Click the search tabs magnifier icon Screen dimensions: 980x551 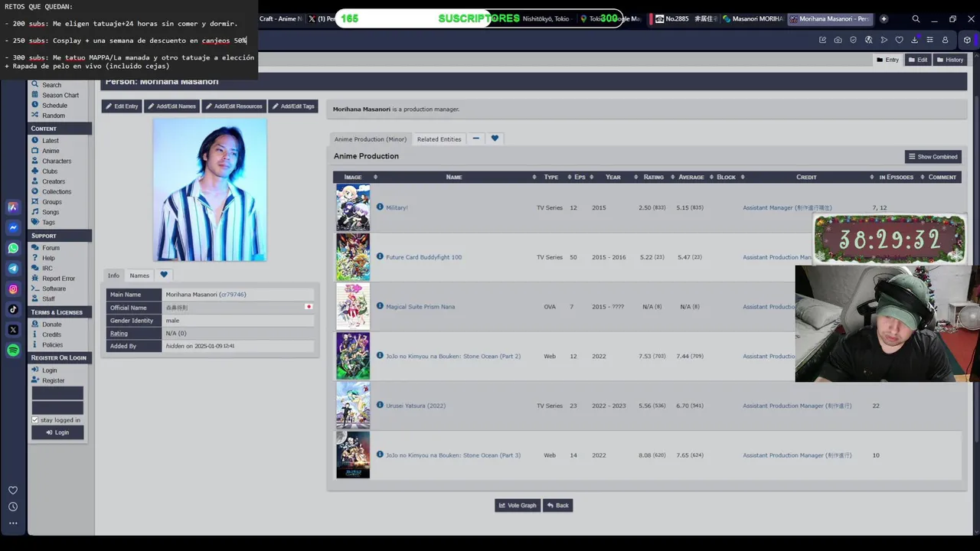(916, 18)
